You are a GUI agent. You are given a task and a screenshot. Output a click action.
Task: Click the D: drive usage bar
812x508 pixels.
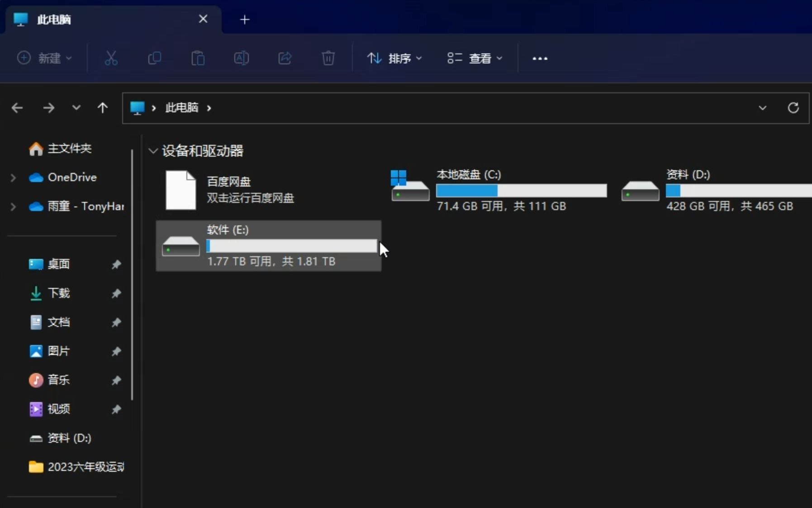(739, 191)
